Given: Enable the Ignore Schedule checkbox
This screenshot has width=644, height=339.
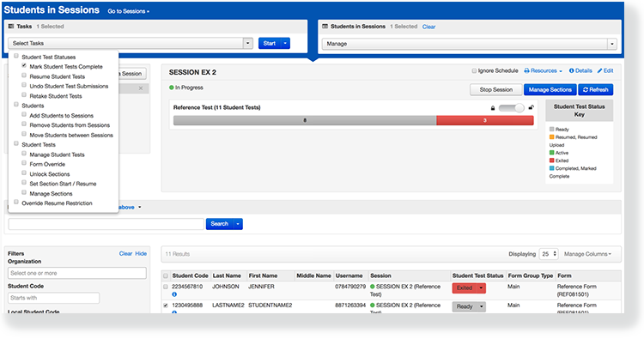Looking at the screenshot, I should coord(474,71).
